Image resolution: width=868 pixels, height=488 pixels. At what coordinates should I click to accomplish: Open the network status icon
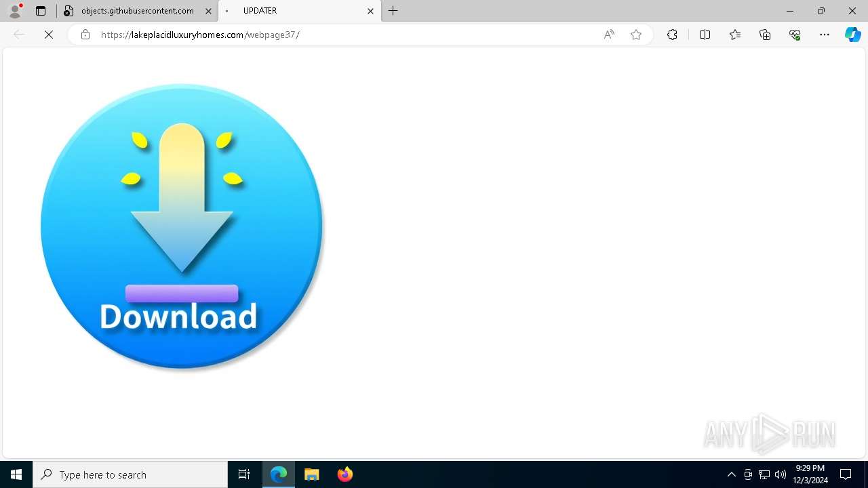click(x=764, y=474)
